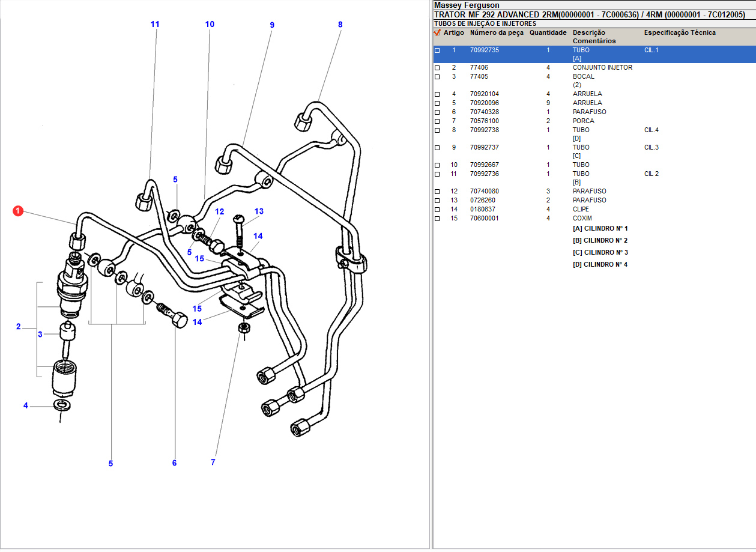Screen dimensions: 756x552
Task: Click the red checkmark icon in table header
Action: [437, 33]
